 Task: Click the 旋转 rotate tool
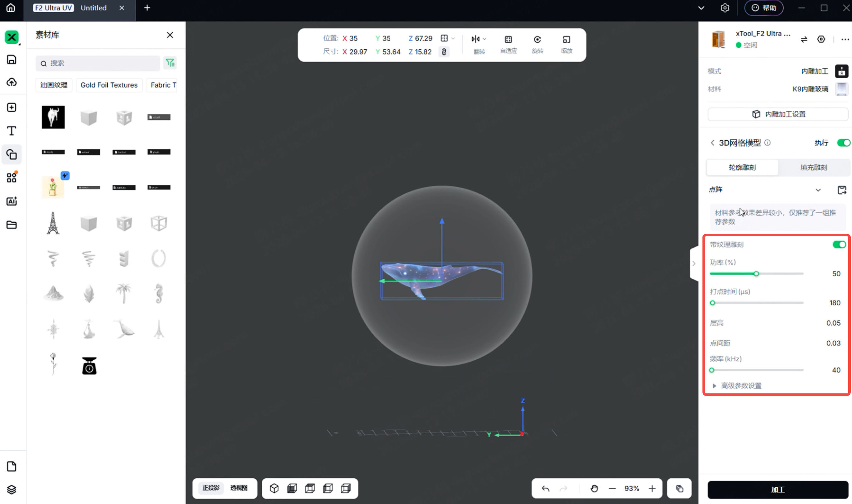tap(537, 44)
